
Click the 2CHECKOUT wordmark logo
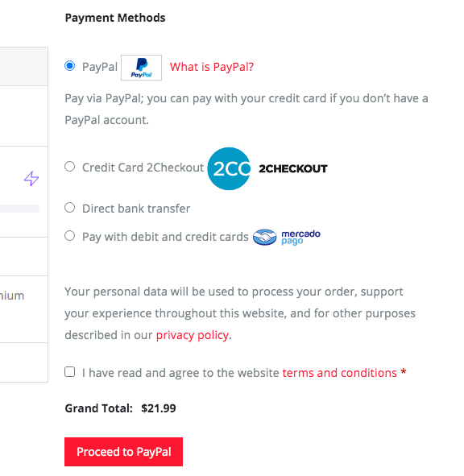click(x=293, y=168)
